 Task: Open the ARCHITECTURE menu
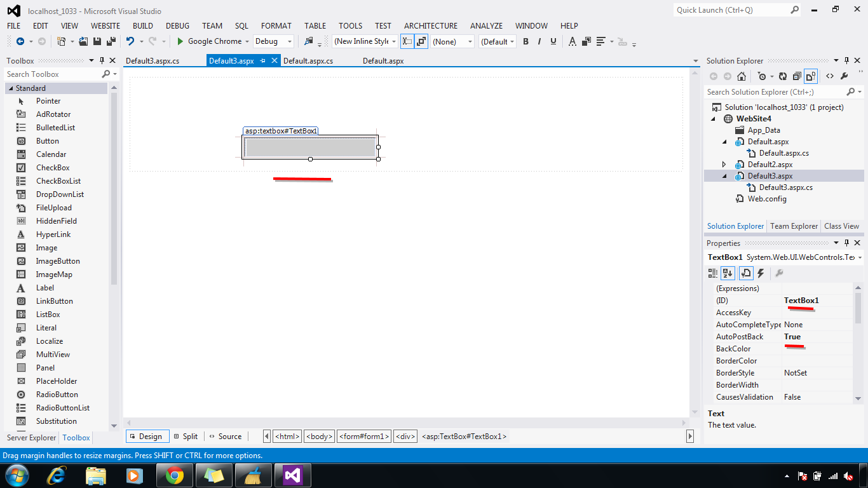pyautogui.click(x=430, y=26)
